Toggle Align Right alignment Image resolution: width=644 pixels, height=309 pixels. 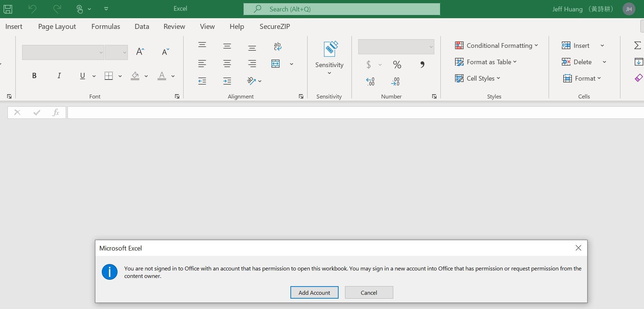[x=252, y=64]
